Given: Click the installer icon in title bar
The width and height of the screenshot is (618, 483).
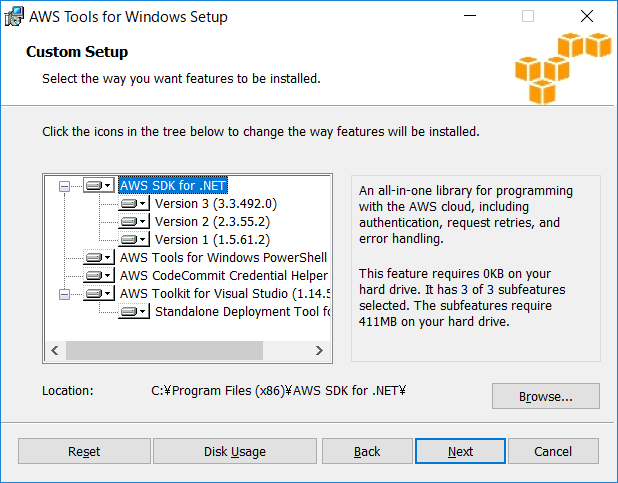Looking at the screenshot, I should pyautogui.click(x=14, y=17).
